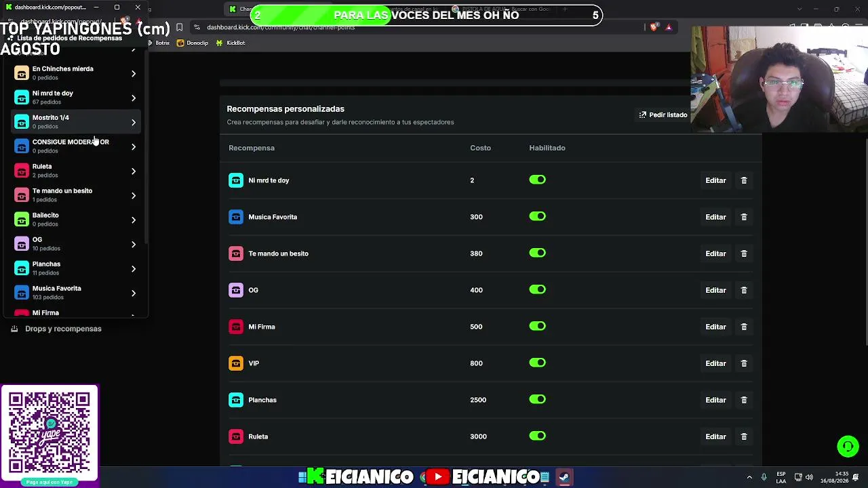
Task: Click the trash icon in VIP row
Action: click(x=744, y=363)
